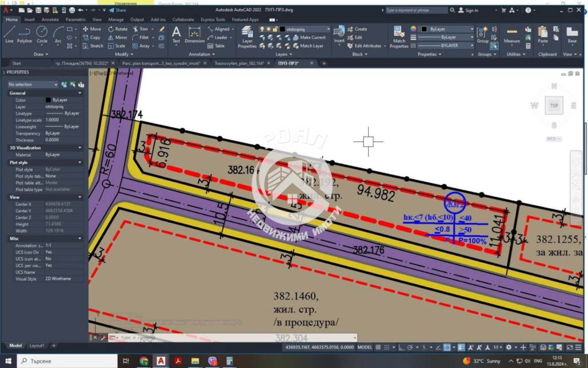Open Layer Properties manager
Image resolution: width=588 pixels, height=368 pixels.
pos(247,36)
